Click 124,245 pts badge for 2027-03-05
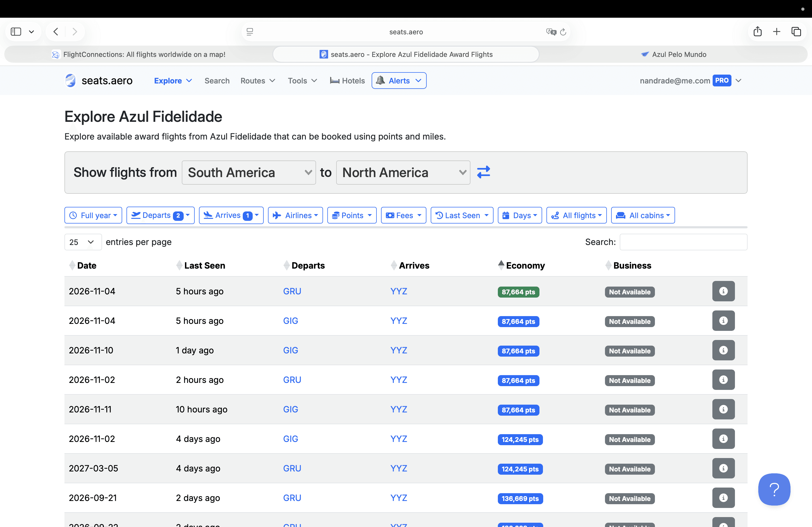 point(520,469)
